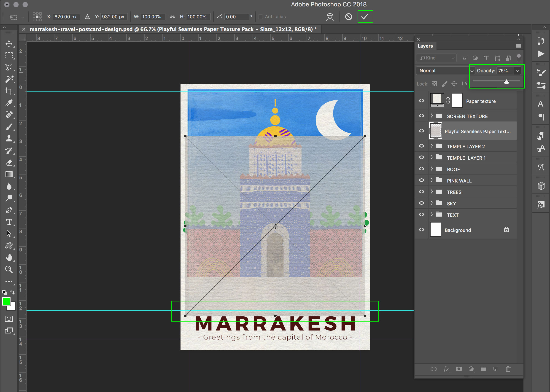Select the Hand tool
Viewport: 550px width, 392px height.
pyautogui.click(x=9, y=258)
